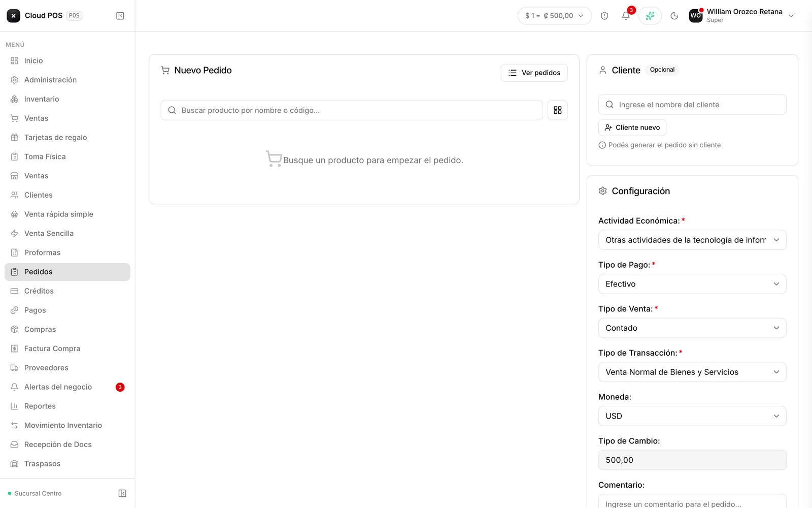The image size is (812, 508).
Task: Click the Tipo de Cambio field
Action: 692,460
